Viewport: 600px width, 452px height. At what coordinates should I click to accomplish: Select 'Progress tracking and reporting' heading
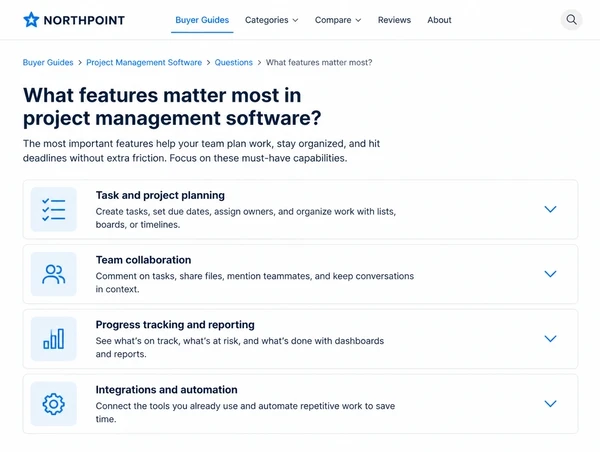click(175, 325)
